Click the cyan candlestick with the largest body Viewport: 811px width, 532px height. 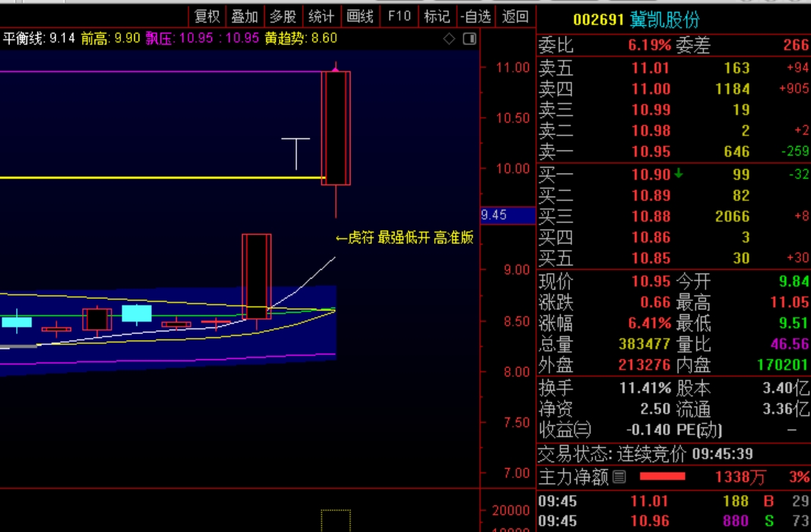pyautogui.click(x=136, y=314)
